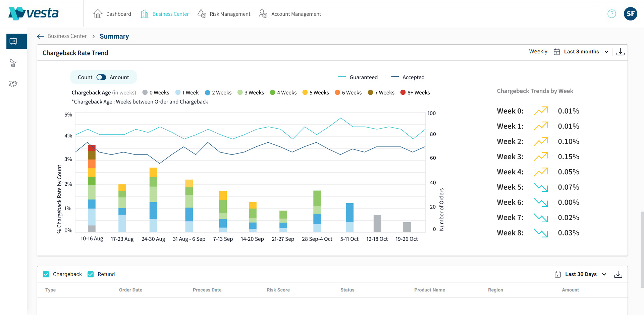This screenshot has height=315, width=644.
Task: Open the help question mark icon
Action: (x=611, y=14)
